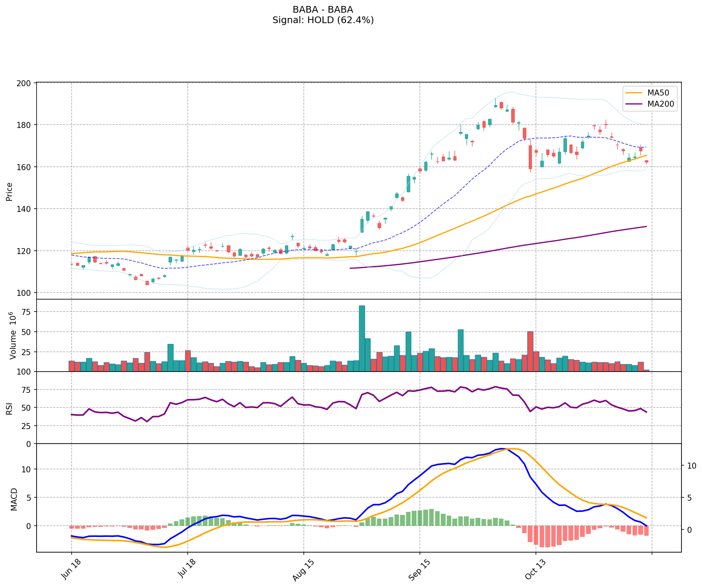
Task: Click the tallest green volume bar
Action: point(362,338)
